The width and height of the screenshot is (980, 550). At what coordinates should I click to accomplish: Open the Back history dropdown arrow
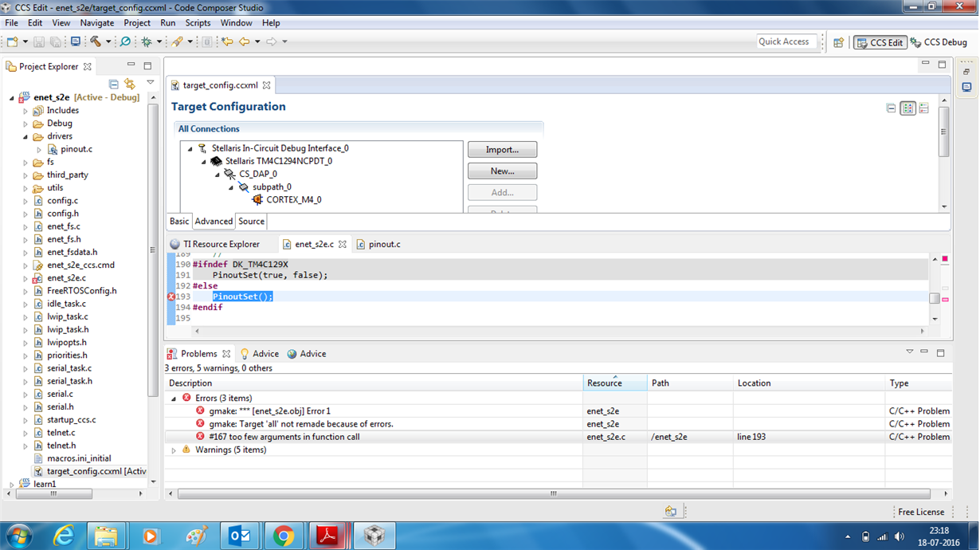[257, 42]
